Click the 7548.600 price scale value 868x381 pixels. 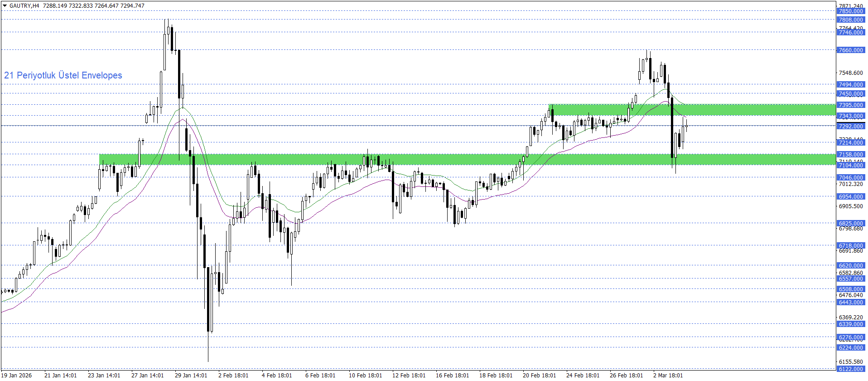click(x=851, y=73)
